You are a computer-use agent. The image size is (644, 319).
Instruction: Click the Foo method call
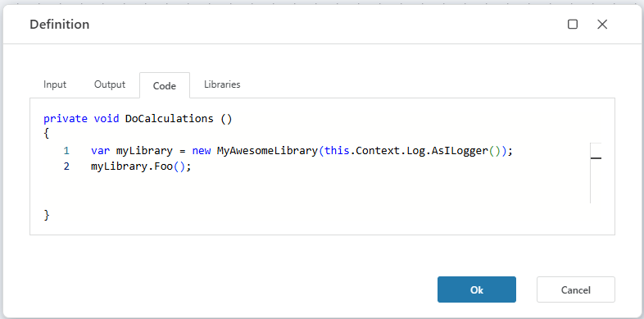(164, 167)
